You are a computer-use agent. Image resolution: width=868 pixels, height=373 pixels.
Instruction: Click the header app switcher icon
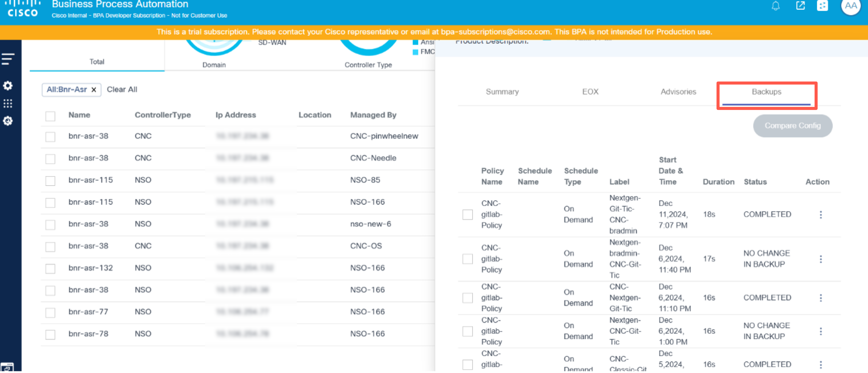[822, 6]
